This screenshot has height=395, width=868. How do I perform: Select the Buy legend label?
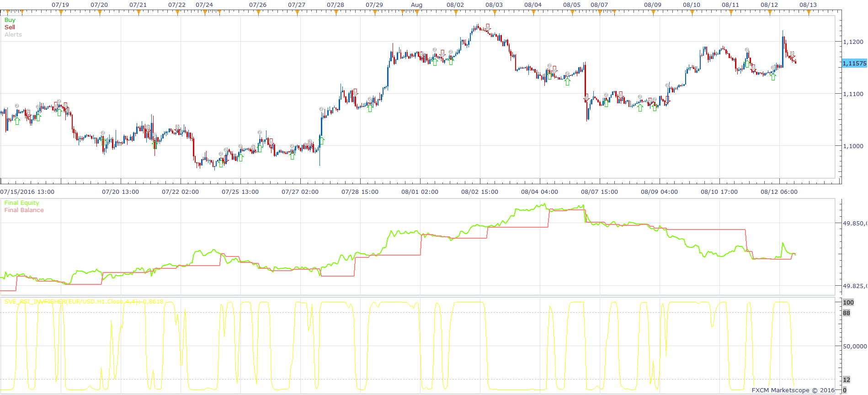pos(10,20)
